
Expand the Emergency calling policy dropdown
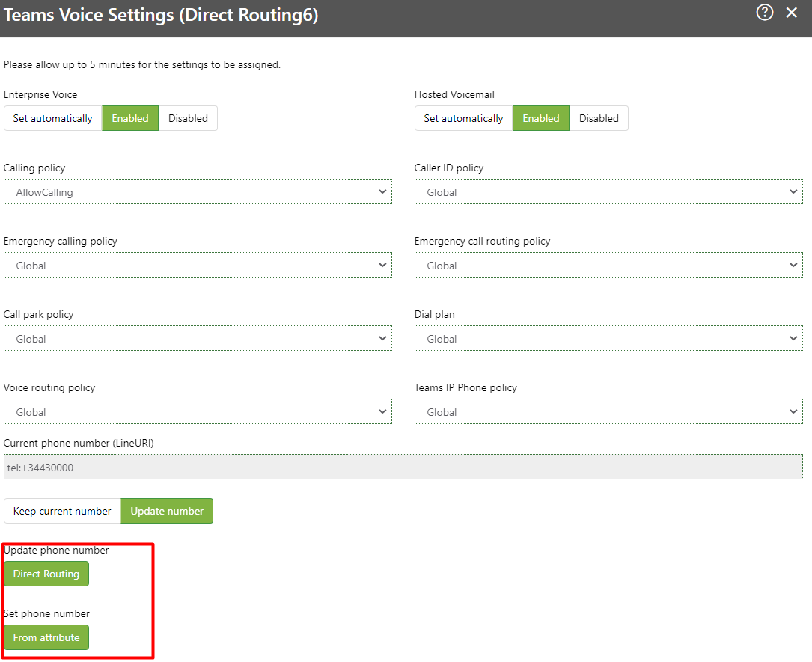(x=198, y=266)
